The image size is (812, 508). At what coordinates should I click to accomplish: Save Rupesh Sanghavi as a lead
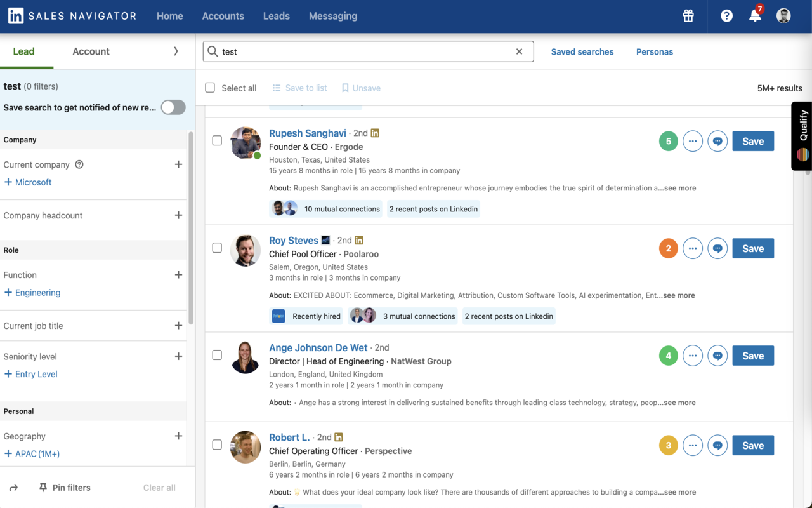[753, 141]
